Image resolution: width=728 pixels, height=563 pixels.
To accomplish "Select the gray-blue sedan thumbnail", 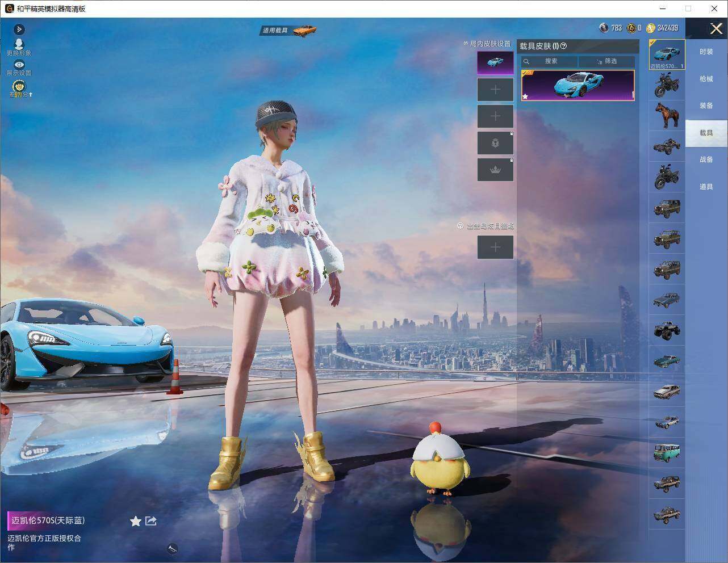I will (x=667, y=299).
